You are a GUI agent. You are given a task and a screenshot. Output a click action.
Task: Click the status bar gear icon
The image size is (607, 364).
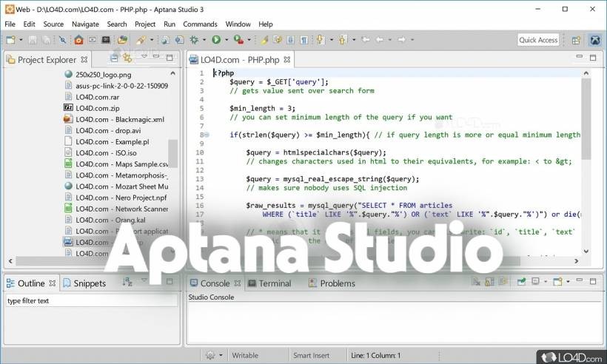[210, 355]
